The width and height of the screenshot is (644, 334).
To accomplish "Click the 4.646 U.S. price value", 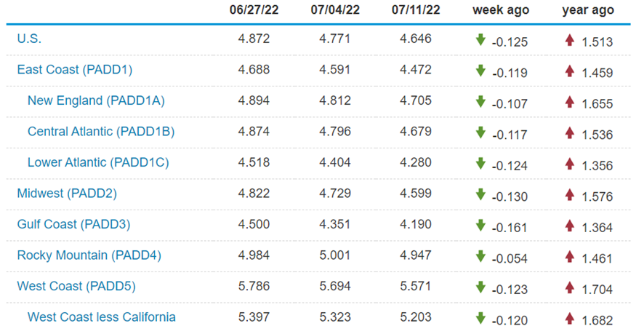I will tap(416, 39).
